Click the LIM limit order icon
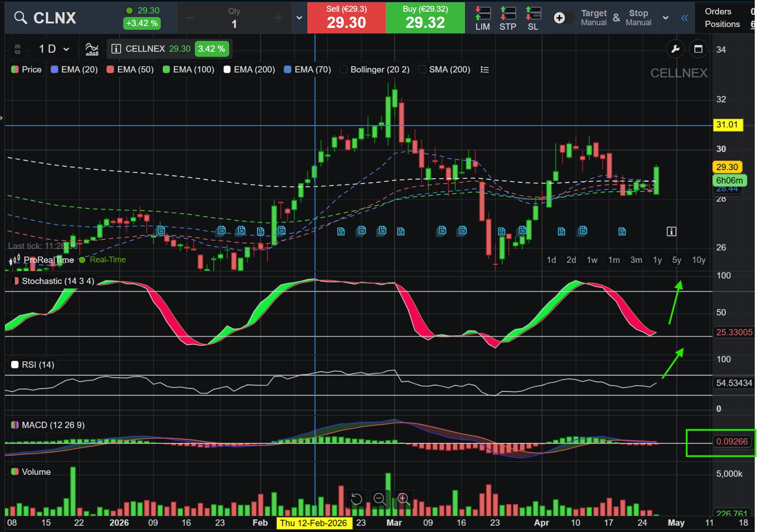The width and height of the screenshot is (757, 532). (482, 18)
